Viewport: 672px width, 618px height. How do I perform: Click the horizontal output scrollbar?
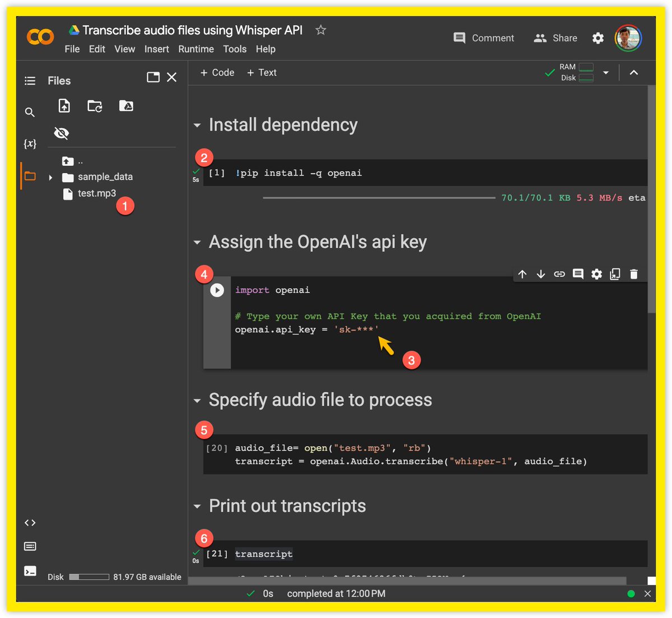(x=407, y=581)
